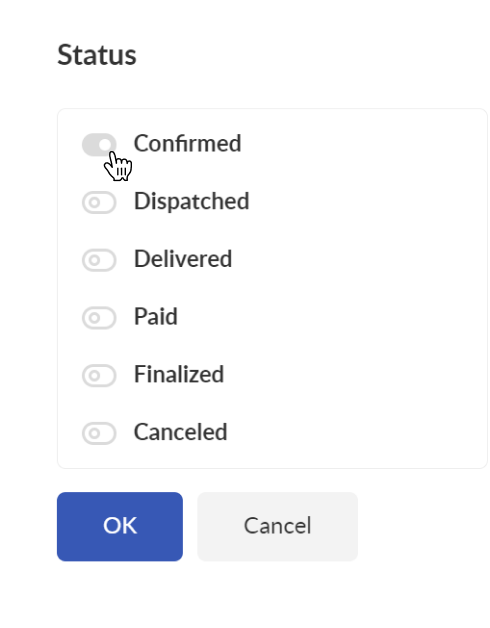This screenshot has height=628, width=490.
Task: Turn on the Canceled toggle
Action: point(99,433)
